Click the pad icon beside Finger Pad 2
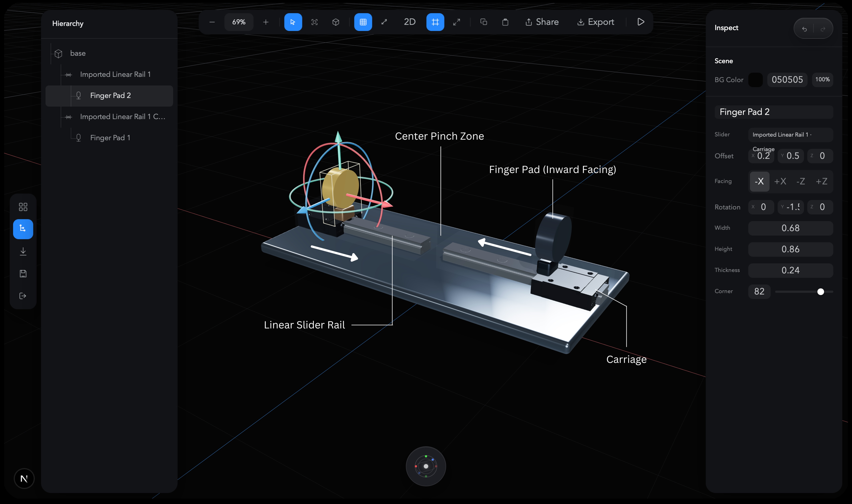Viewport: 852px width, 504px height. pos(79,96)
